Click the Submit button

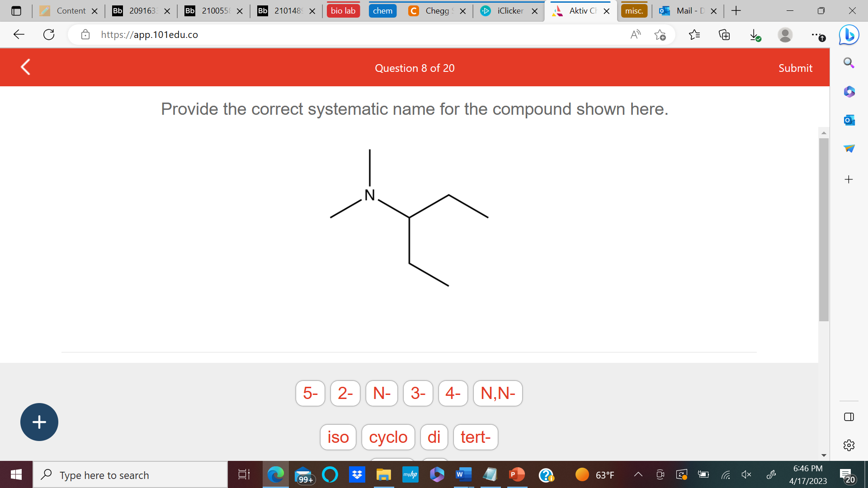795,68
